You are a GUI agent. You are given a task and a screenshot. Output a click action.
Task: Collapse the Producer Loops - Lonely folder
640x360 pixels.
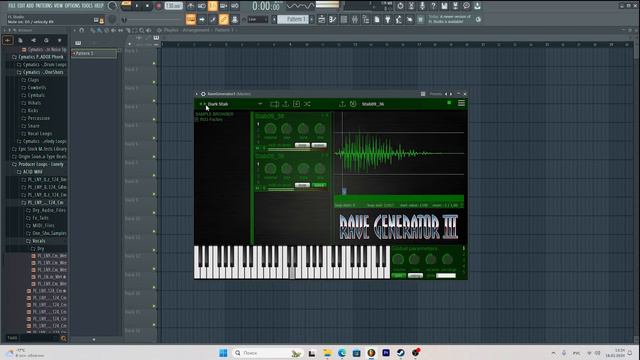click(38, 164)
